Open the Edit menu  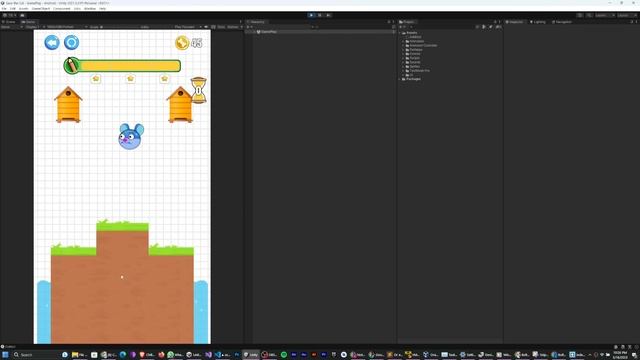pyautogui.click(x=13, y=8)
